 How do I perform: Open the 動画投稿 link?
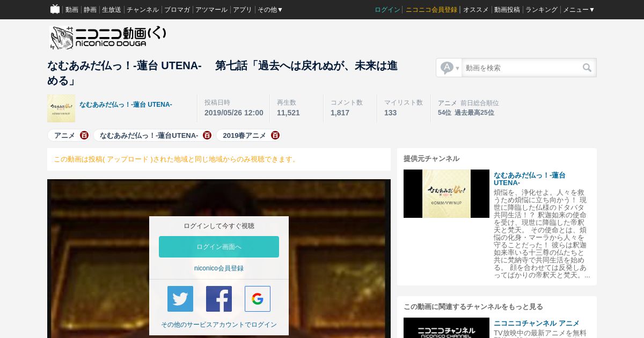coord(507,10)
